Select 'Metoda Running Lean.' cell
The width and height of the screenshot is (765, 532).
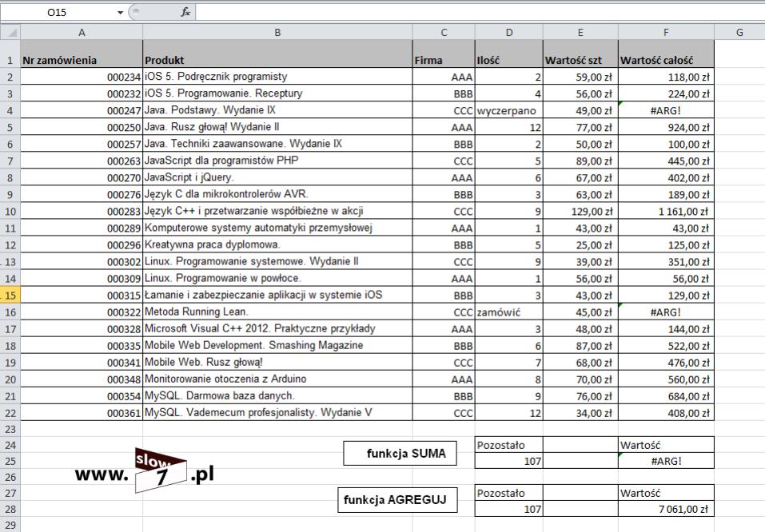(x=277, y=312)
